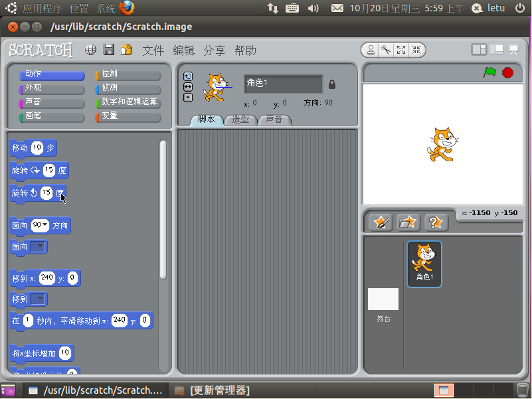
Task: Set rotation style to left-right flip only
Action: coord(188,86)
